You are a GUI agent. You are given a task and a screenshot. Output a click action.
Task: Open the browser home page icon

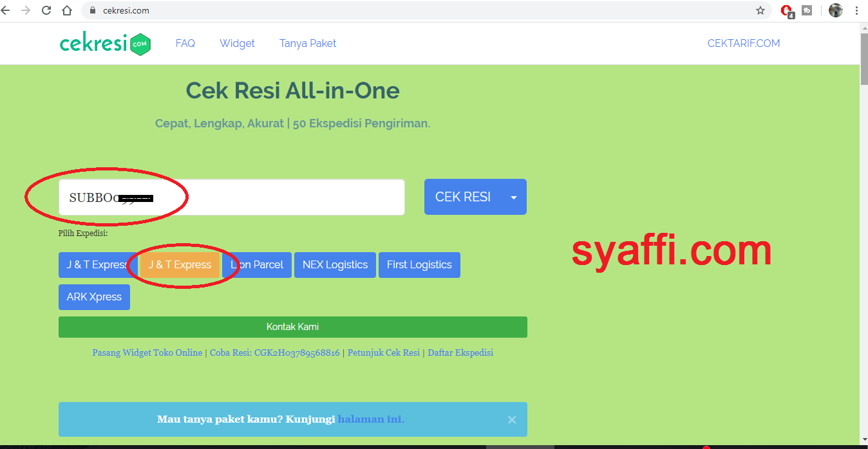(x=67, y=10)
